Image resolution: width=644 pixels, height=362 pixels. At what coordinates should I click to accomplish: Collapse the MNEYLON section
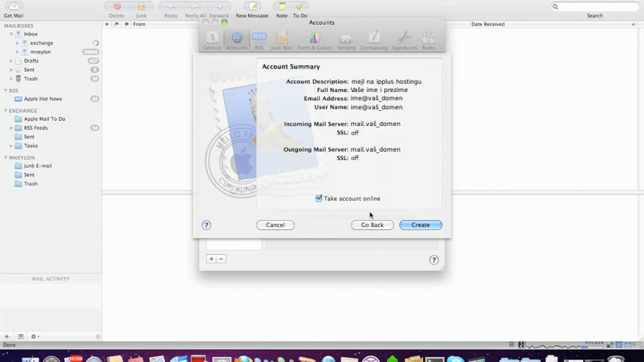pyautogui.click(x=5, y=158)
